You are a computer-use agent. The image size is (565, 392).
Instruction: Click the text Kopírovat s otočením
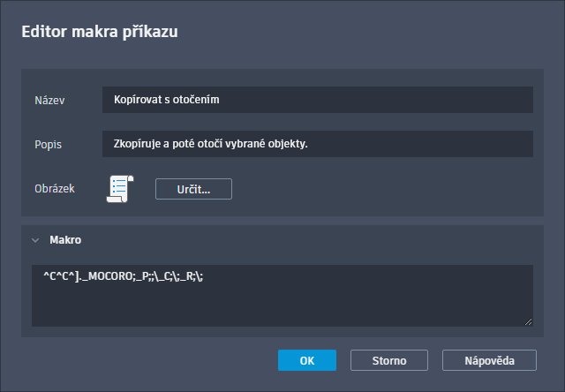coord(166,100)
